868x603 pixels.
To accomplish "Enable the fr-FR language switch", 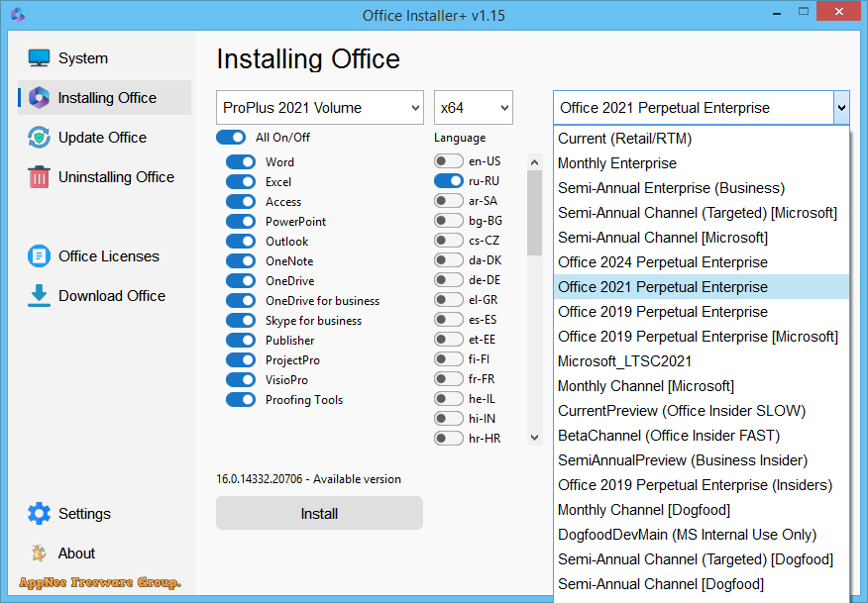I will [x=449, y=379].
